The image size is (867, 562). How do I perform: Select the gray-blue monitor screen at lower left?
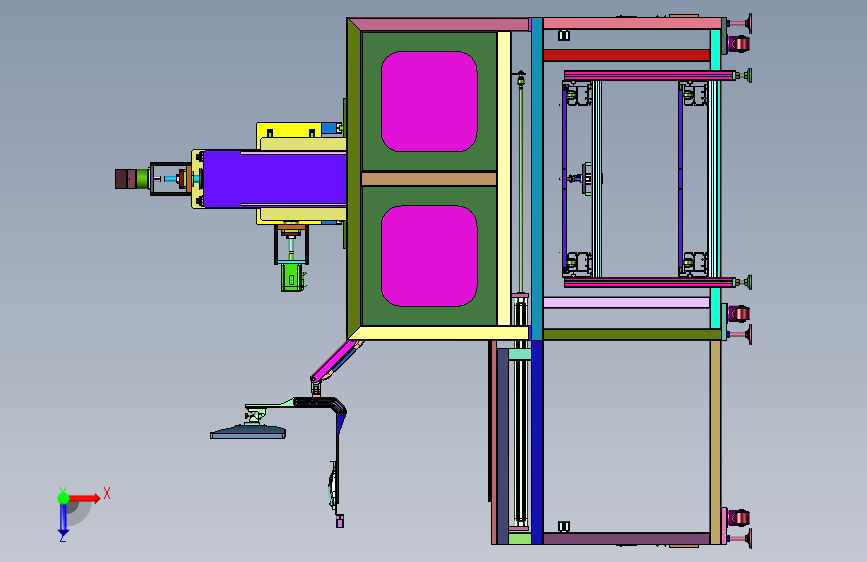tap(248, 432)
